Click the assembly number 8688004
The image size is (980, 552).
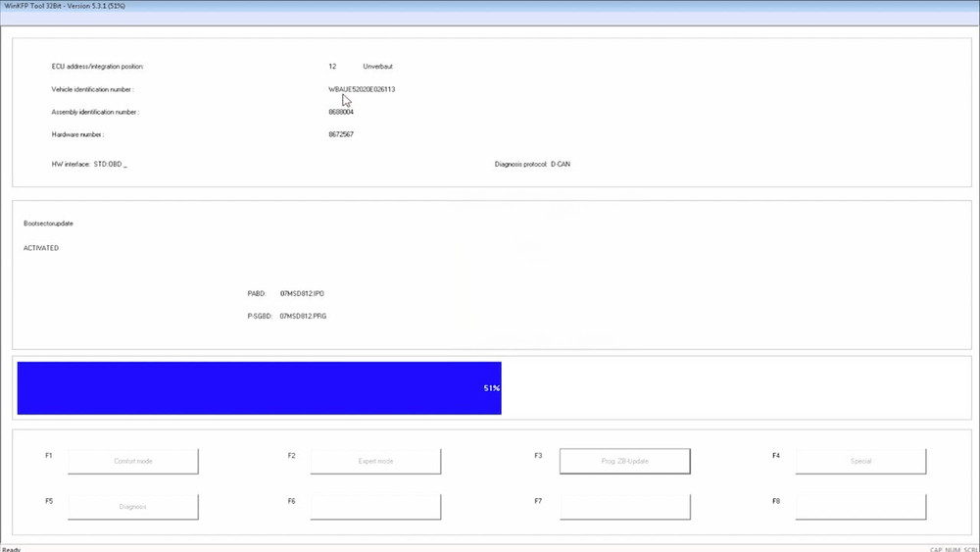(x=341, y=112)
